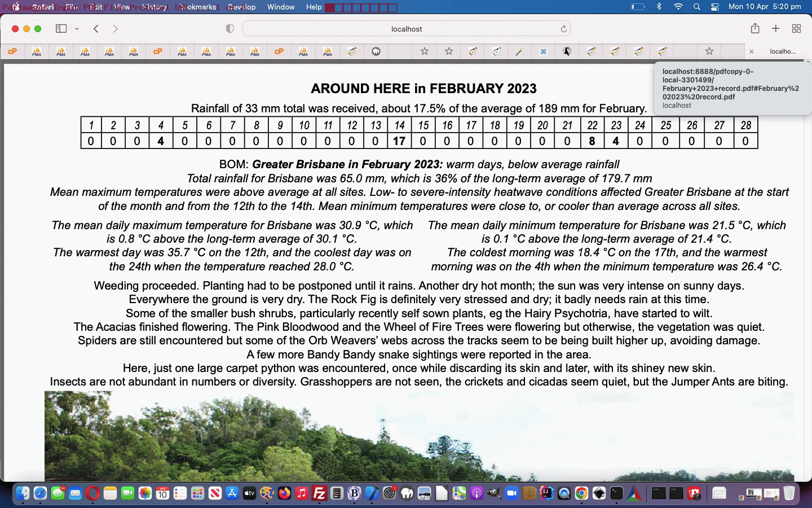This screenshot has width=812, height=508.
Task: Click the GitHub octocat bookmark
Action: [x=376, y=51]
